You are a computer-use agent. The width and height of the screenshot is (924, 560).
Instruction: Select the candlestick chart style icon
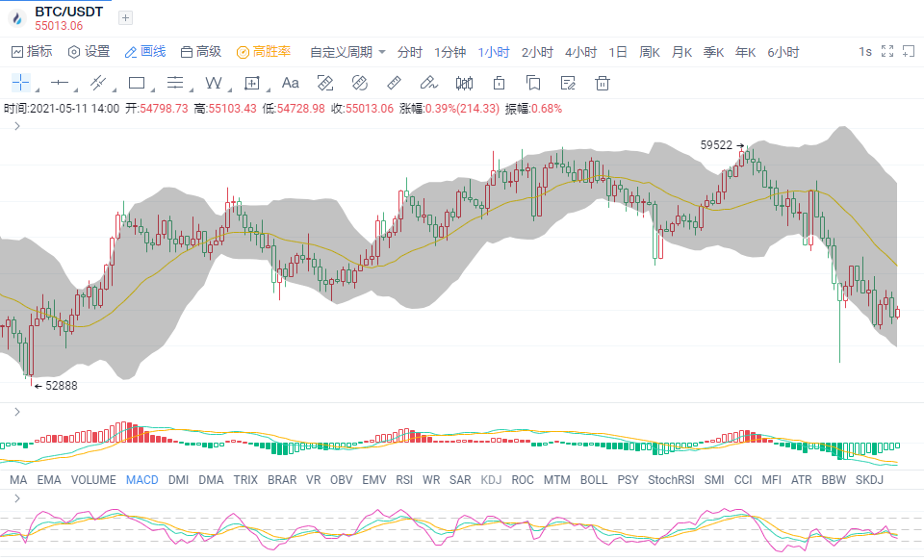click(x=464, y=83)
